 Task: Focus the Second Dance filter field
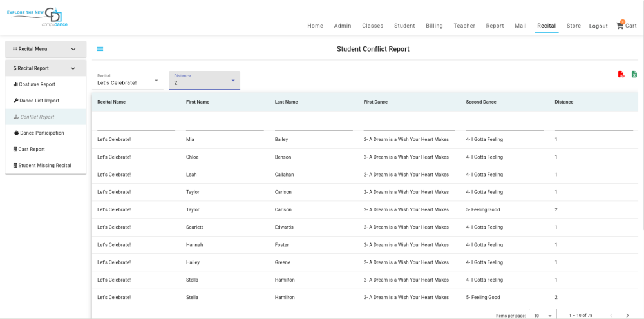pyautogui.click(x=505, y=125)
